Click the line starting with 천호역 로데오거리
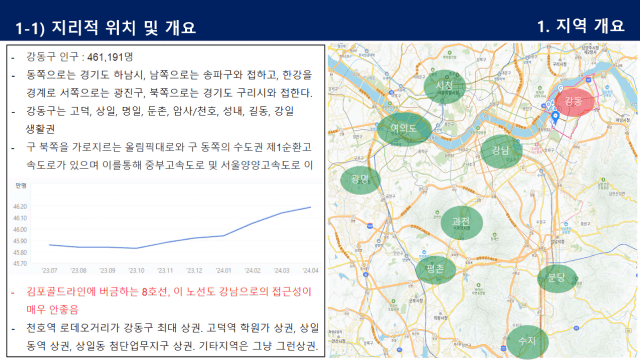The width and height of the screenshot is (640, 360). (x=172, y=328)
